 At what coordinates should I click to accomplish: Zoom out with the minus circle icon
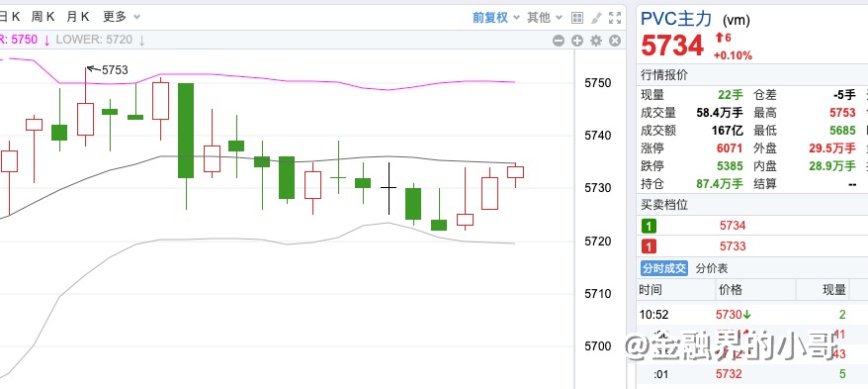559,41
